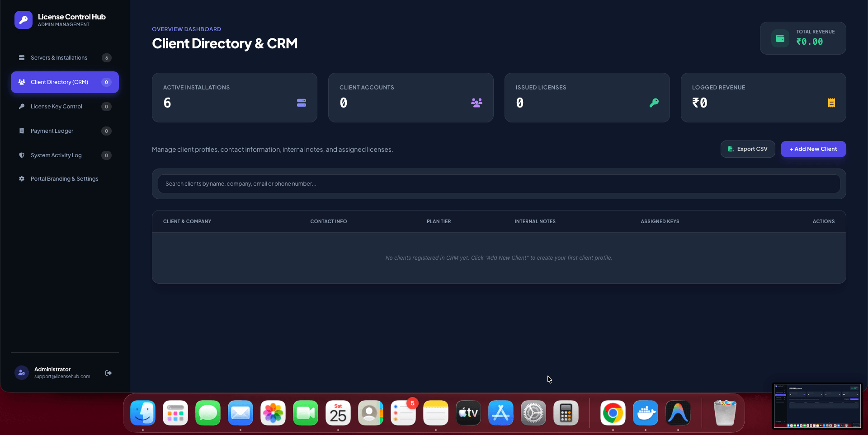Click the support@licensehub.com email text
The width and height of the screenshot is (868, 435).
(62, 377)
